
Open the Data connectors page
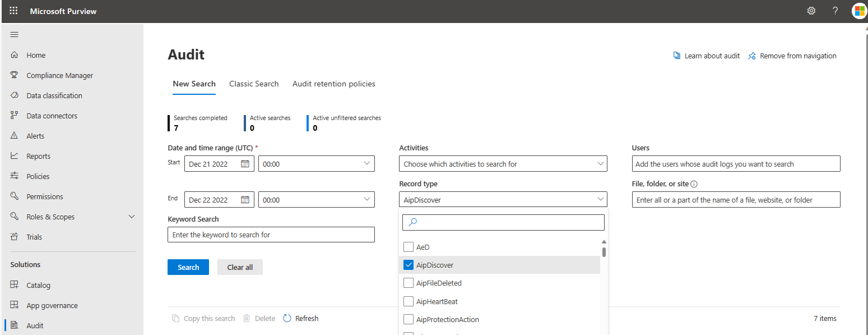point(52,115)
